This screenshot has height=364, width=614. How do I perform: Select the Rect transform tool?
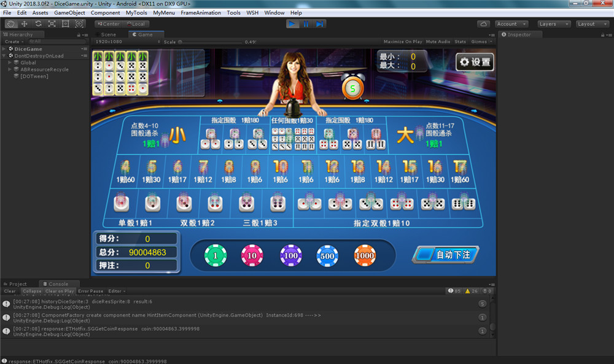(66, 23)
